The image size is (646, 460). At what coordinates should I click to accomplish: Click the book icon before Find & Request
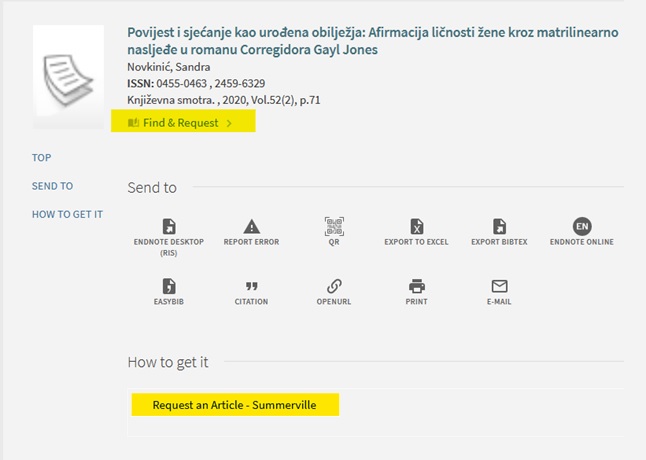tap(134, 123)
